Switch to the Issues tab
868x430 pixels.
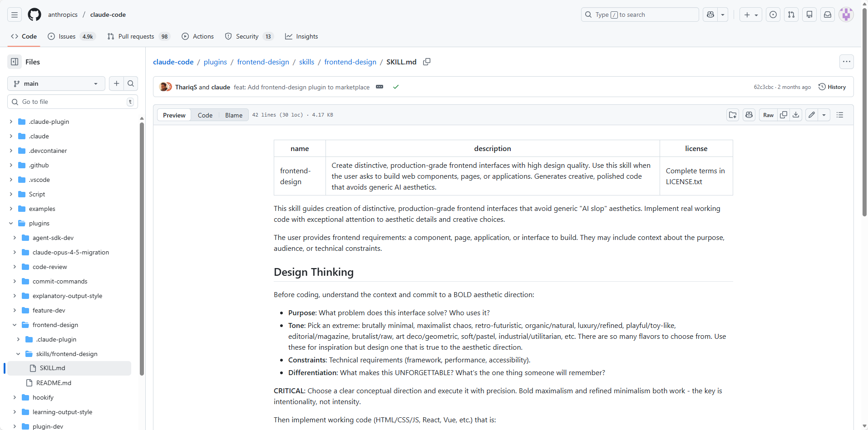71,36
